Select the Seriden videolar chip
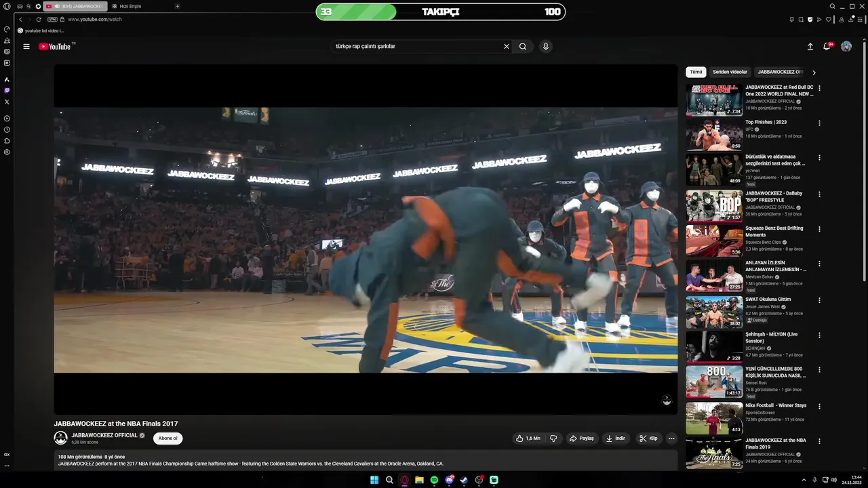The image size is (868, 488). pos(730,72)
